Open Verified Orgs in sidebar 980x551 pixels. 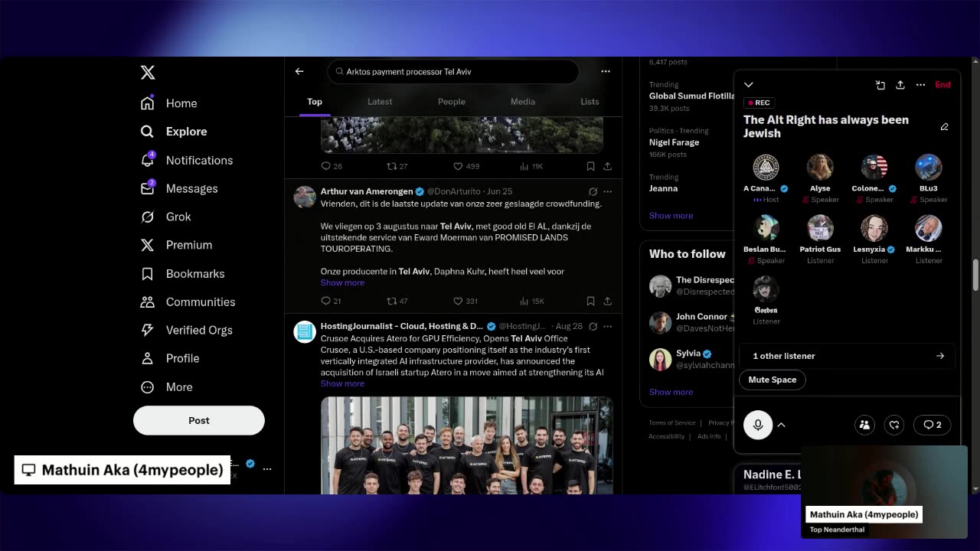click(x=186, y=330)
